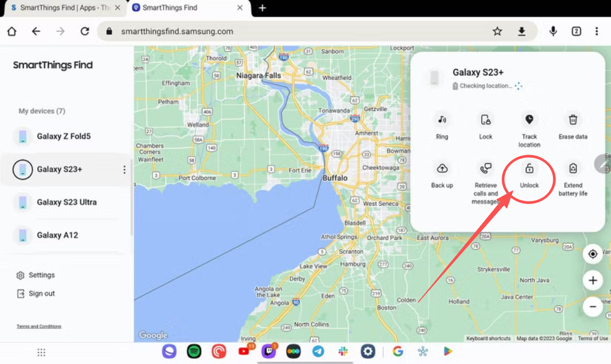This screenshot has width=611, height=364.
Task: Launch Spotify from the taskbar
Action: (194, 352)
